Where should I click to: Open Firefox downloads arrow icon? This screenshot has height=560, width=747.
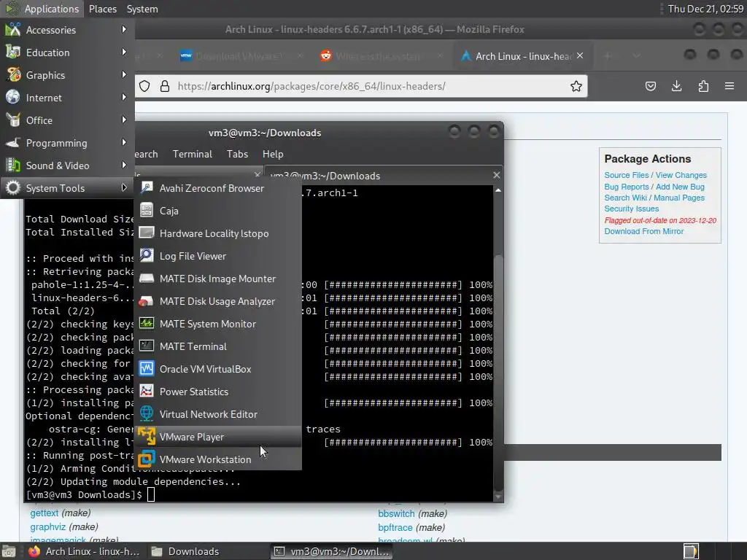click(x=676, y=86)
